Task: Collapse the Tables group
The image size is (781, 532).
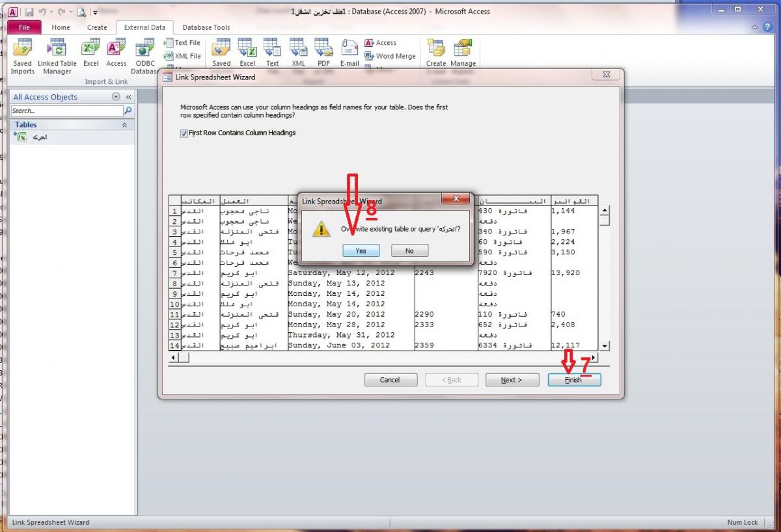Action: 124,125
